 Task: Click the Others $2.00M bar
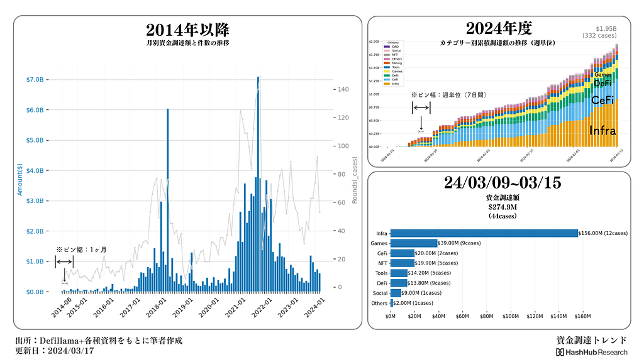click(392, 304)
